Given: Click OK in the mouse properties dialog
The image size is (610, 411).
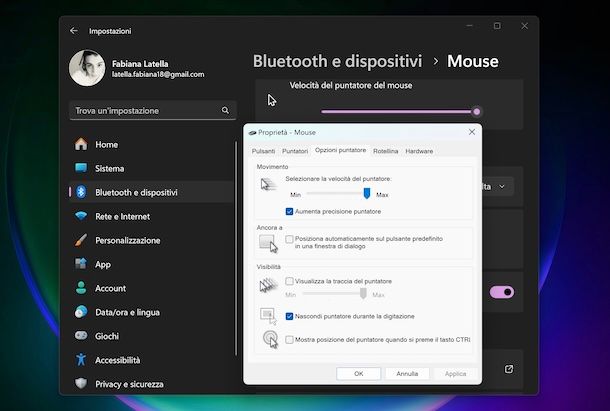Looking at the screenshot, I should [x=359, y=374].
